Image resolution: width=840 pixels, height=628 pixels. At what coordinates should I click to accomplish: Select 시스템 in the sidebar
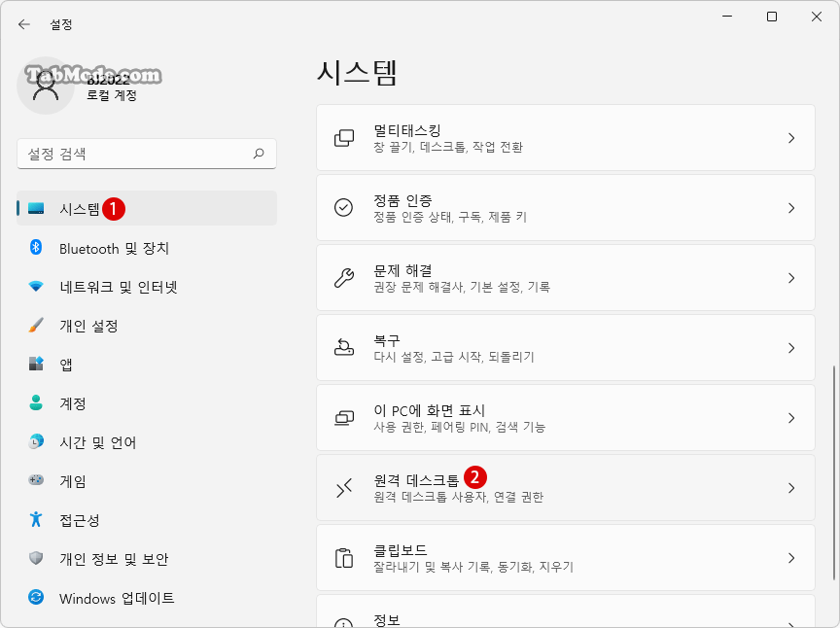[147, 208]
